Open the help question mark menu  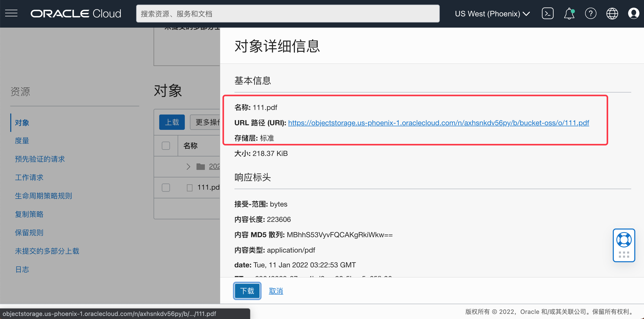click(591, 14)
